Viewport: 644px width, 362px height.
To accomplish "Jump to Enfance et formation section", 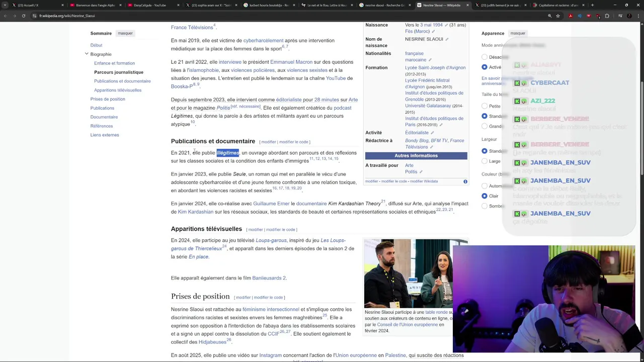I will (114, 63).
